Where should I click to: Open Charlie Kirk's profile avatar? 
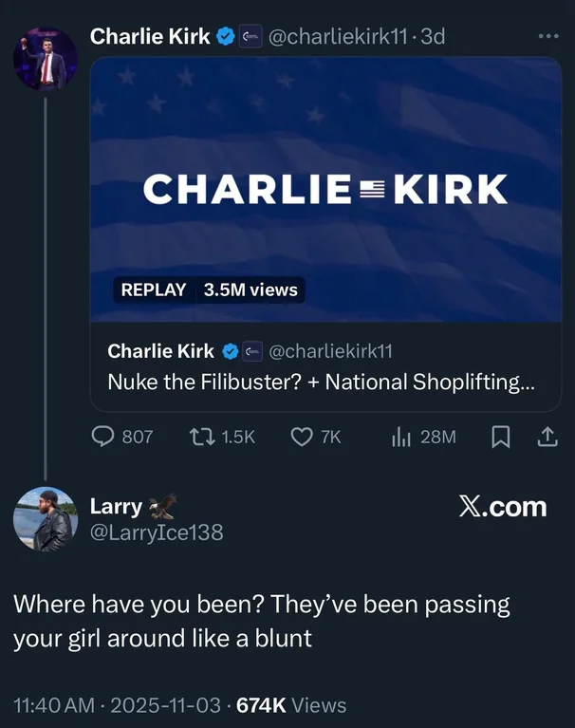pos(45,58)
